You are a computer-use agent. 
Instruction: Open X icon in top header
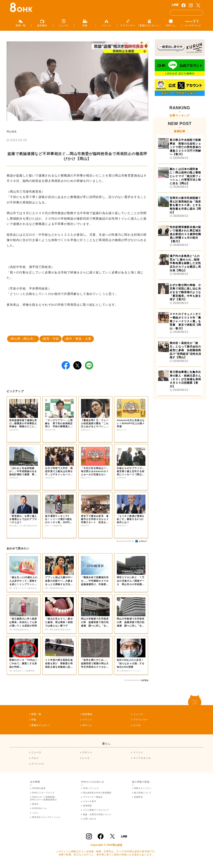pos(198,5)
